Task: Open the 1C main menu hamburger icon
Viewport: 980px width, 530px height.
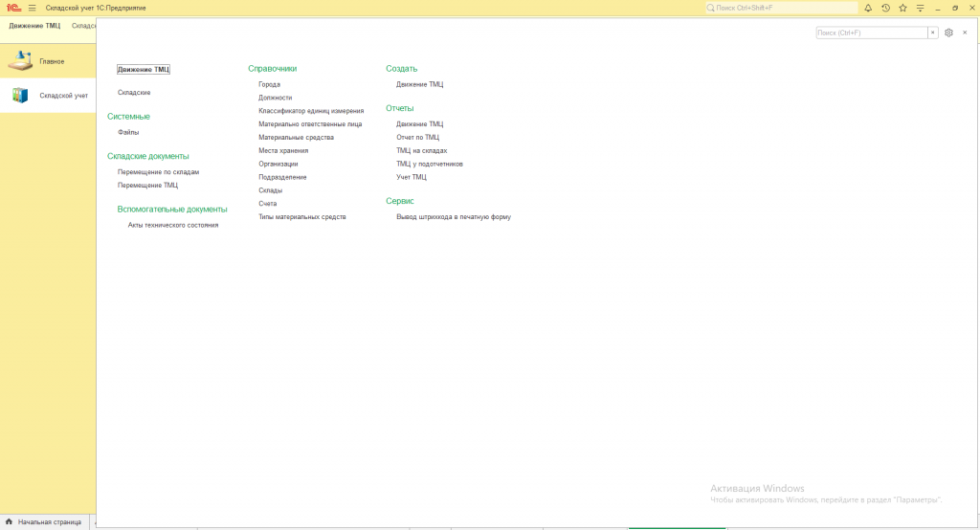Action: [x=32, y=8]
